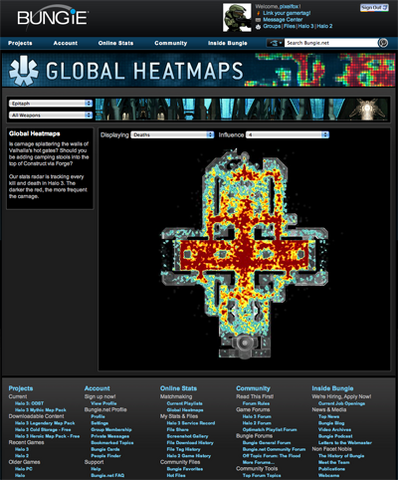Viewport: 398px width, 480px height.
Task: Open the Halo 3: ODST footer link
Action: 29,403
